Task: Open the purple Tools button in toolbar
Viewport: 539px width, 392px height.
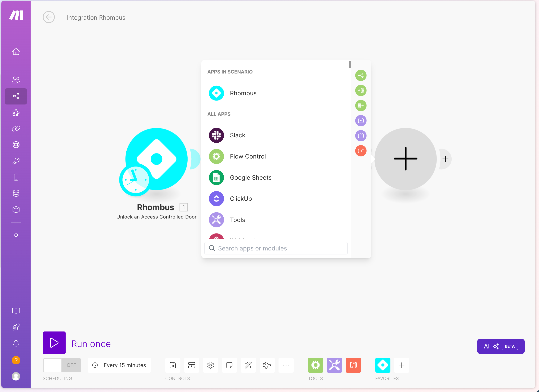Action: (x=334, y=365)
